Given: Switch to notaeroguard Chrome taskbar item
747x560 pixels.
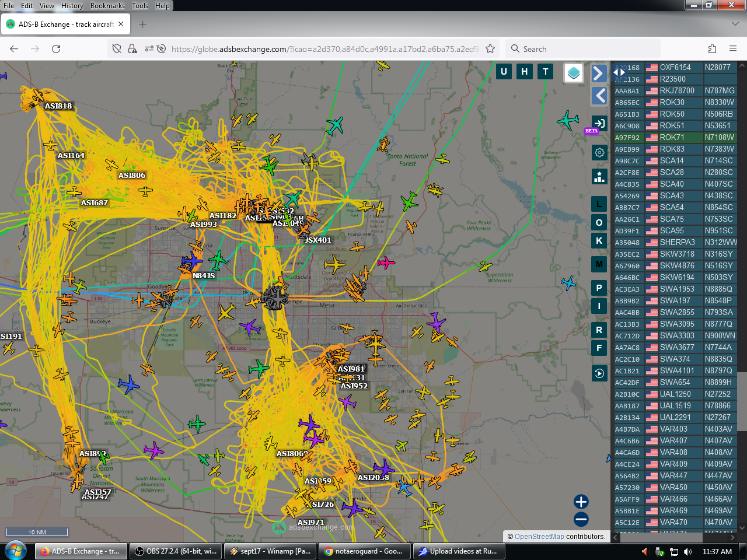Looking at the screenshot, I should (365, 551).
